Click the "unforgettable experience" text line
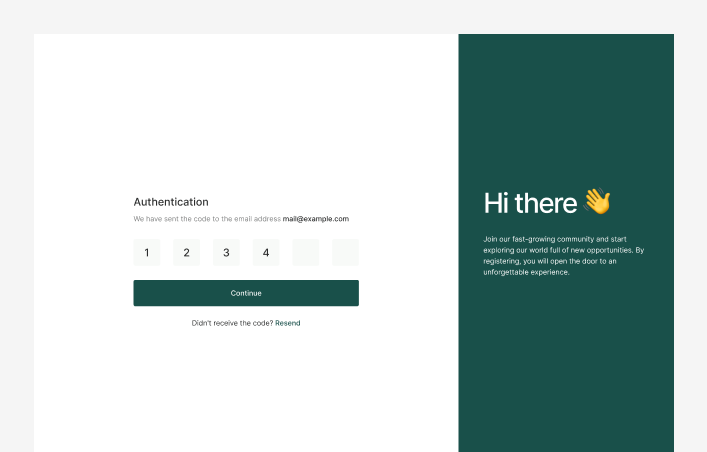This screenshot has width=707, height=452. point(526,272)
